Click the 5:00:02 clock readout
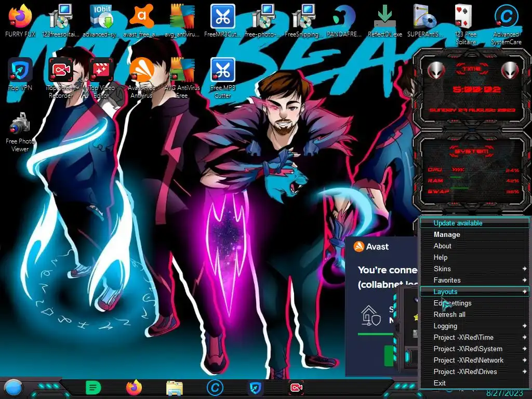This screenshot has width=532, height=399. point(476,89)
